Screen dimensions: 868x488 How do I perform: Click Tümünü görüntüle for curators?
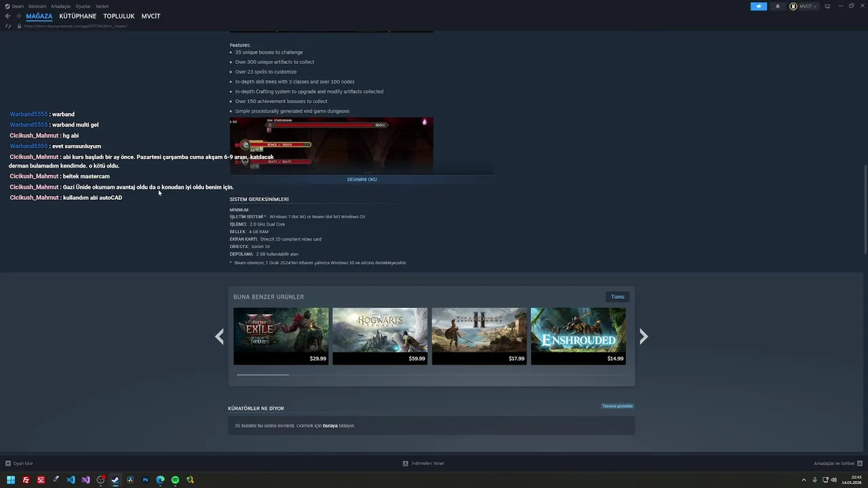click(617, 406)
